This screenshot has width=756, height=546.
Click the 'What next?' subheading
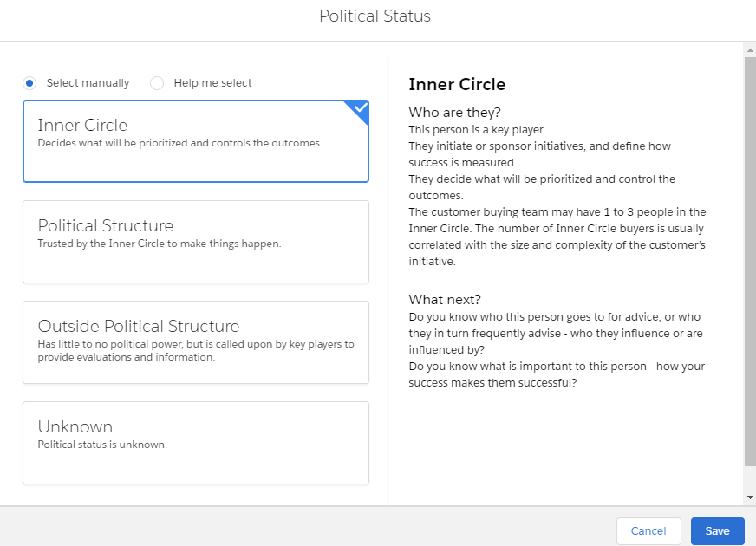(446, 300)
